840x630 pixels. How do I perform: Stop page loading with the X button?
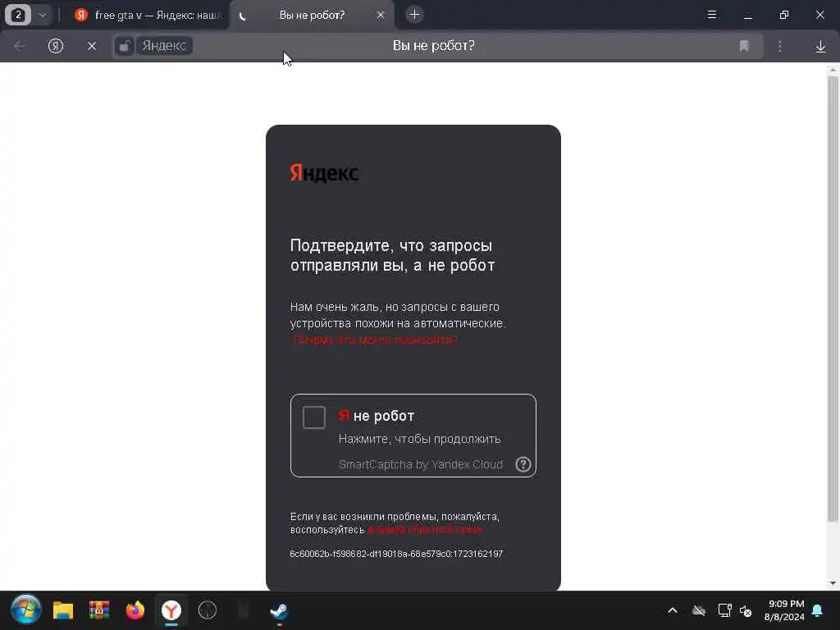pyautogui.click(x=92, y=46)
